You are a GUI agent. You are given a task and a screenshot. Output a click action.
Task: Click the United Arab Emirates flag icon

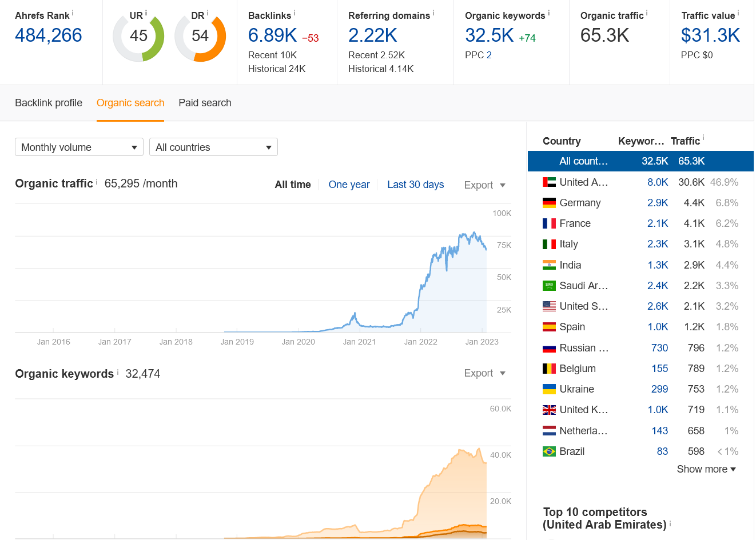[549, 182]
